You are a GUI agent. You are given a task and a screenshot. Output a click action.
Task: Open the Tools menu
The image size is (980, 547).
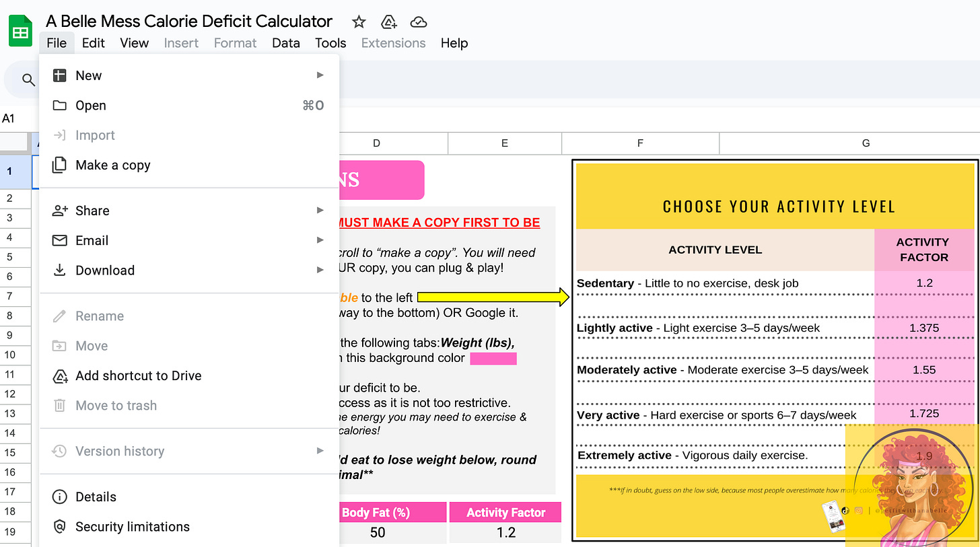coord(330,43)
